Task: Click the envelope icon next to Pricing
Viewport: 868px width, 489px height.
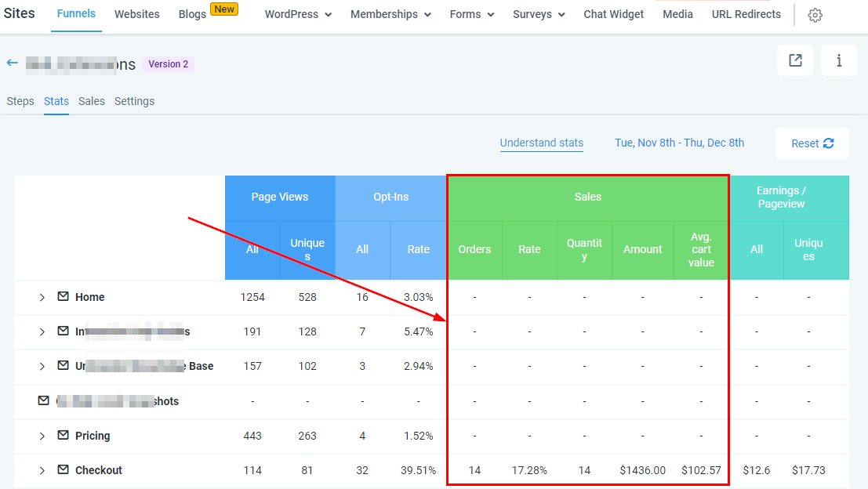Action: pyautogui.click(x=63, y=436)
